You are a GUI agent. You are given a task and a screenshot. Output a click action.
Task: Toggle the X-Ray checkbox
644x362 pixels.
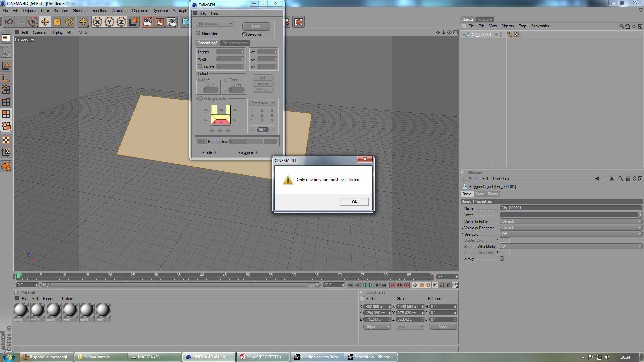pyautogui.click(x=502, y=259)
